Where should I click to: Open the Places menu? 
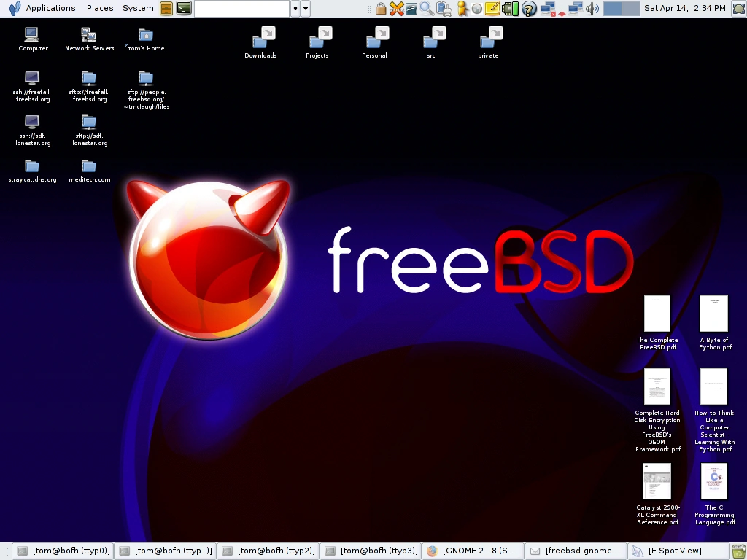[x=99, y=8]
